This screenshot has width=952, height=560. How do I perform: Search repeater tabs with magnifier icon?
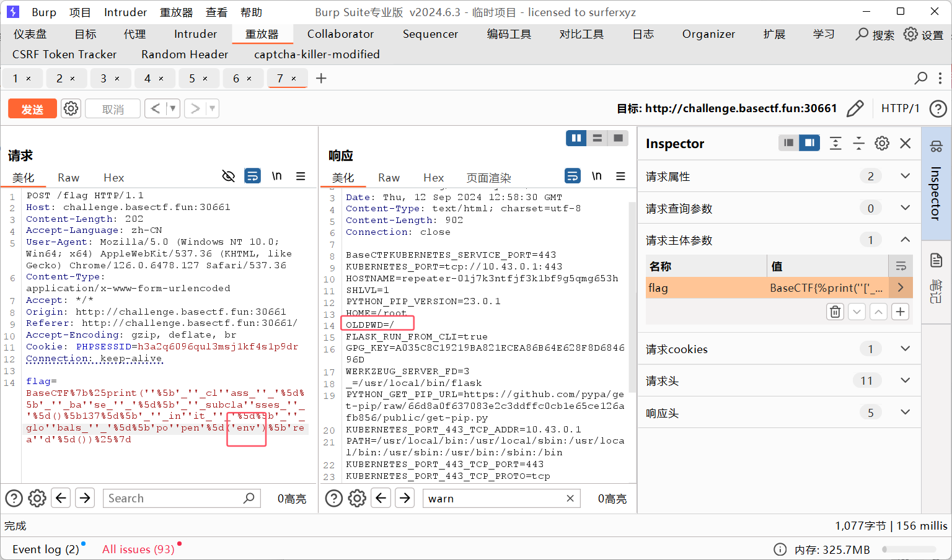[x=921, y=78]
